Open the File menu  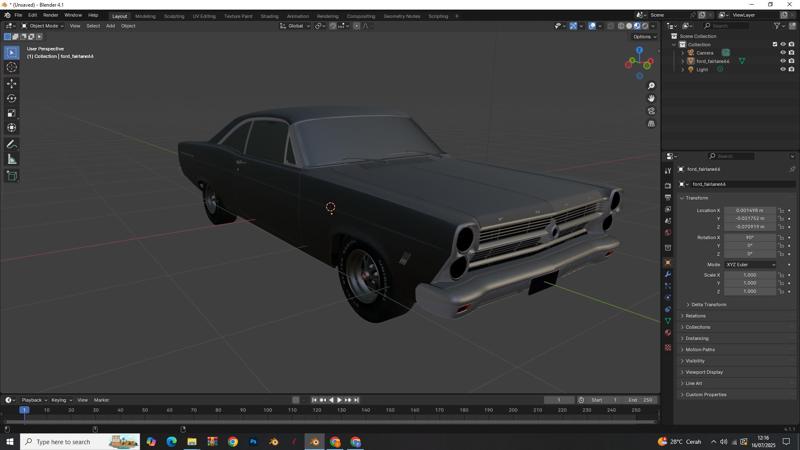pos(18,15)
